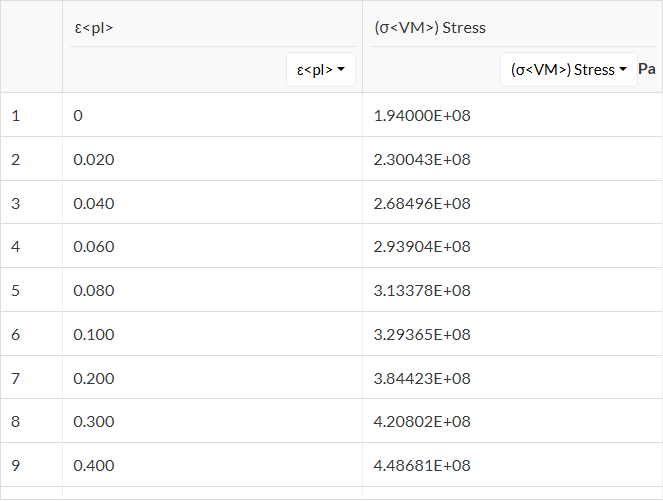
Task: Open the ε<pl> column dropdown
Action: 320,70
